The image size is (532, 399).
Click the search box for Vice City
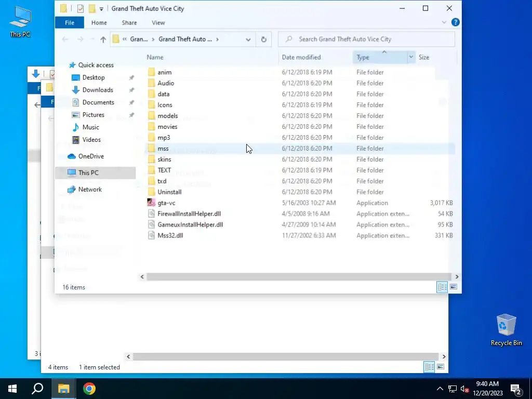[x=366, y=39]
